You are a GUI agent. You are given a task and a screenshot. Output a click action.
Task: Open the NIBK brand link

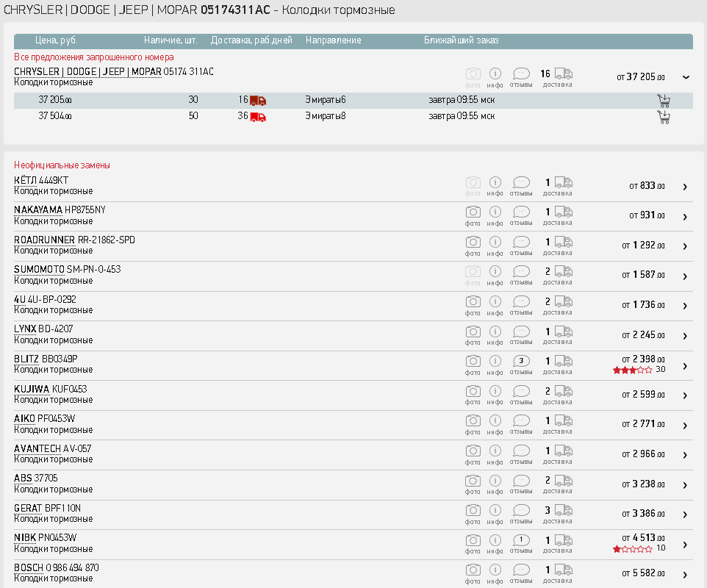[x=25, y=537]
